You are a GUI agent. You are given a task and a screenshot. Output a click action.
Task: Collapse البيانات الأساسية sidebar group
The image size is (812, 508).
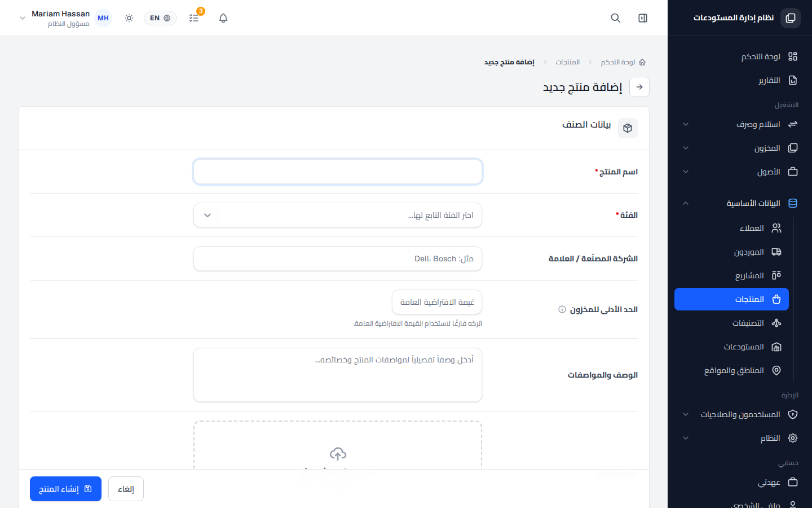740,203
